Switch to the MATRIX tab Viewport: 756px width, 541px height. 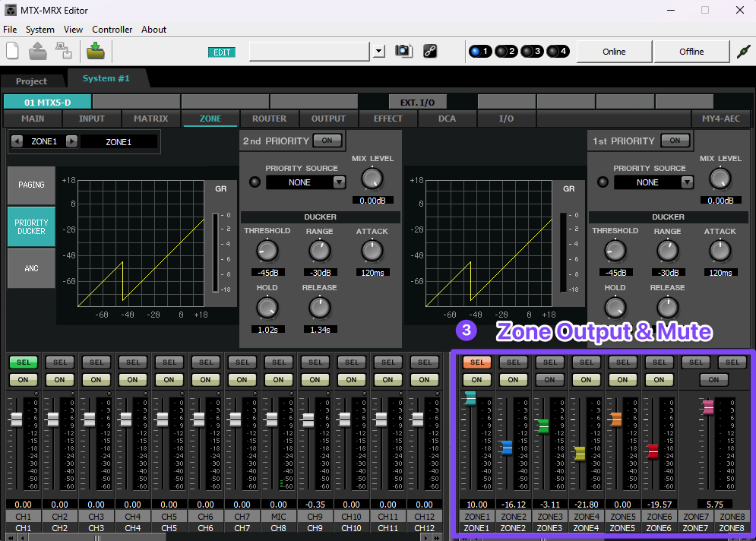pyautogui.click(x=151, y=119)
